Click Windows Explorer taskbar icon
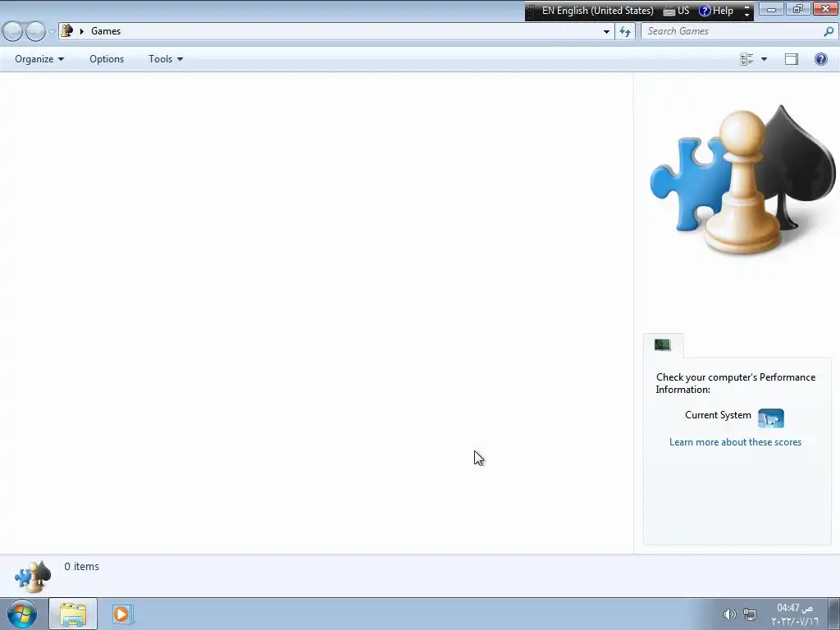This screenshot has height=630, width=840. click(x=73, y=614)
